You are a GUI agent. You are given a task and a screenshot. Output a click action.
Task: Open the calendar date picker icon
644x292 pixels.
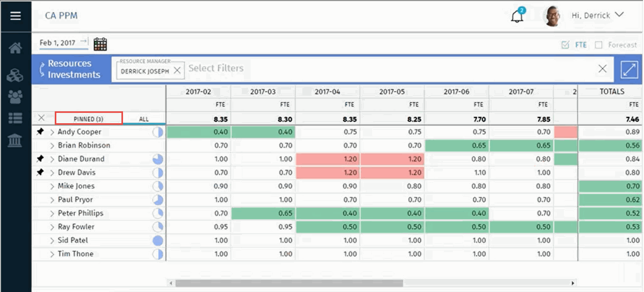point(100,44)
